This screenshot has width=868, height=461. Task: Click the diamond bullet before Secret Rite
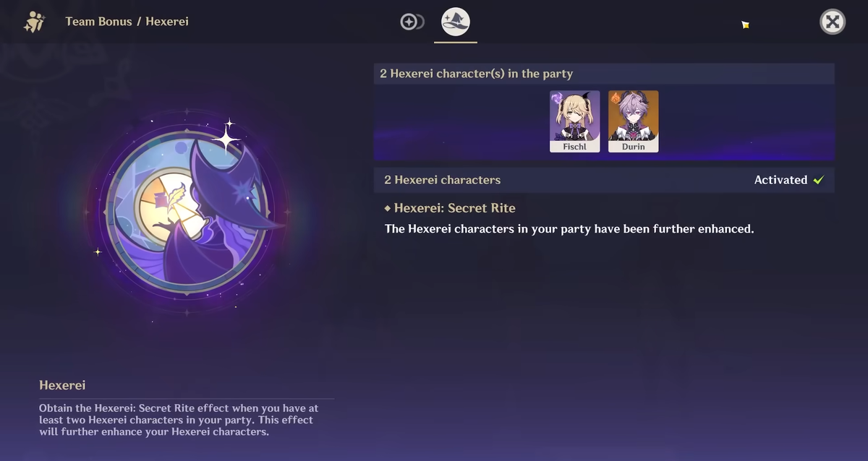pos(388,208)
